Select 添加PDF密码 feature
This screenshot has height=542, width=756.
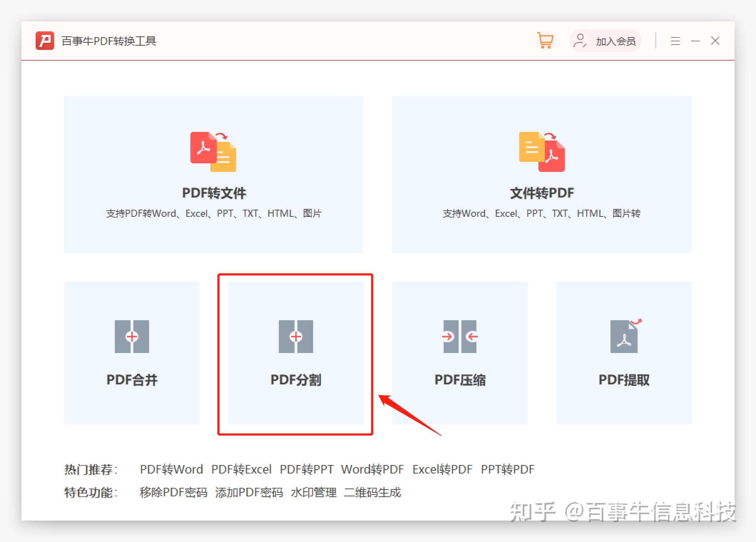pyautogui.click(x=249, y=492)
